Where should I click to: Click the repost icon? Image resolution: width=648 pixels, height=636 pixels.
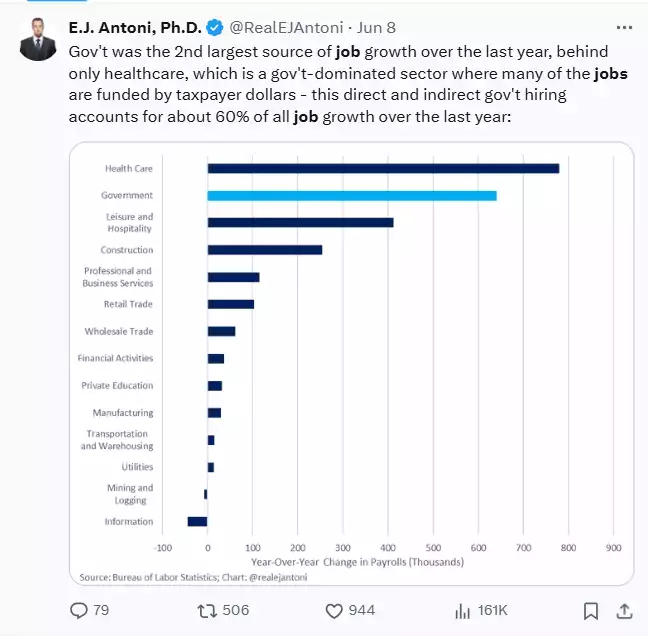[205, 610]
